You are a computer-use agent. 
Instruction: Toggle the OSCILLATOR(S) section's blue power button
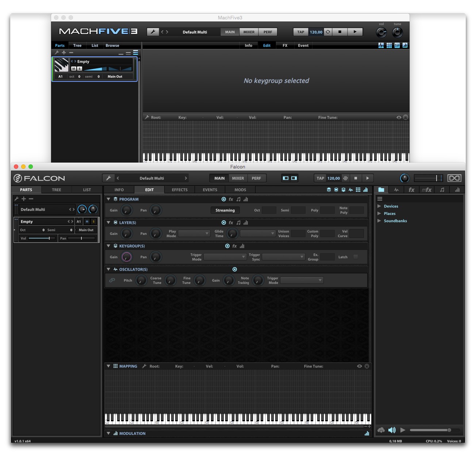pyautogui.click(x=235, y=269)
